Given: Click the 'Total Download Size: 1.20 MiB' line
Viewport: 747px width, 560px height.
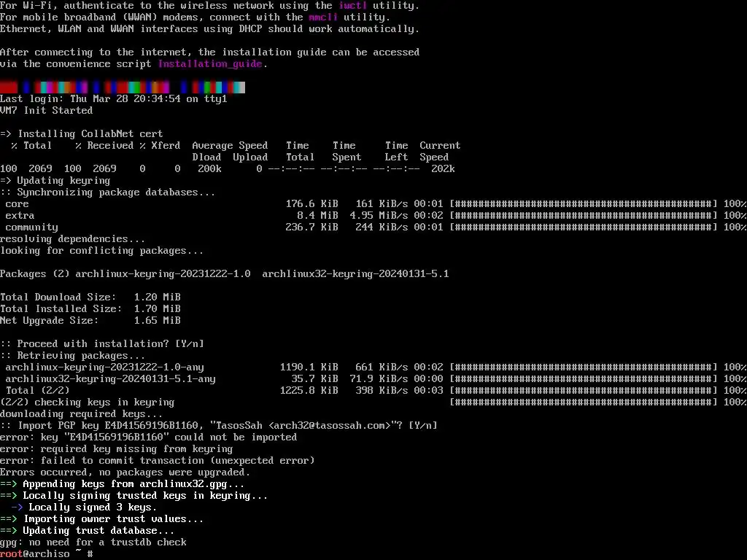Looking at the screenshot, I should coord(90,297).
